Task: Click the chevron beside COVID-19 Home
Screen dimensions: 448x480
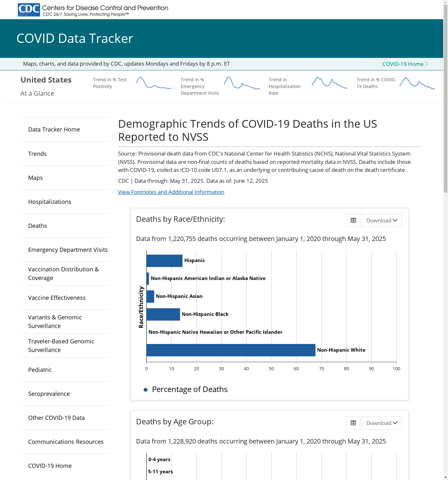Action: [426, 64]
